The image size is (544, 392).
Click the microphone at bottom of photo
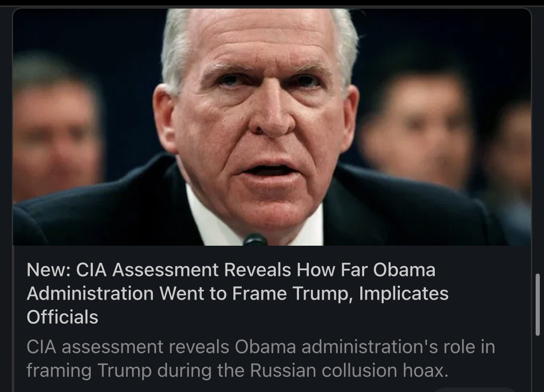[255, 240]
